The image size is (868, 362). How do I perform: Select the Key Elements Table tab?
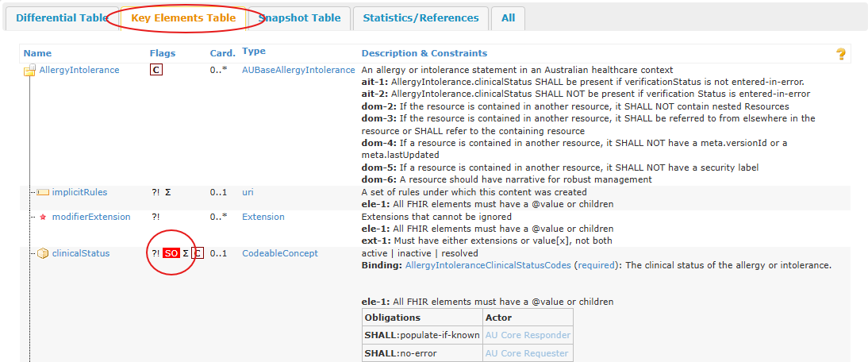tap(183, 17)
